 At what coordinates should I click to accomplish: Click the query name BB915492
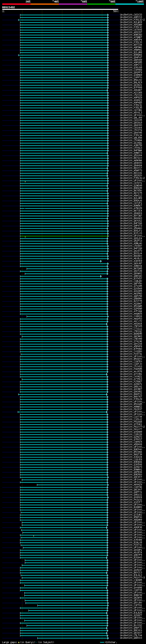click(x=8, y=7)
